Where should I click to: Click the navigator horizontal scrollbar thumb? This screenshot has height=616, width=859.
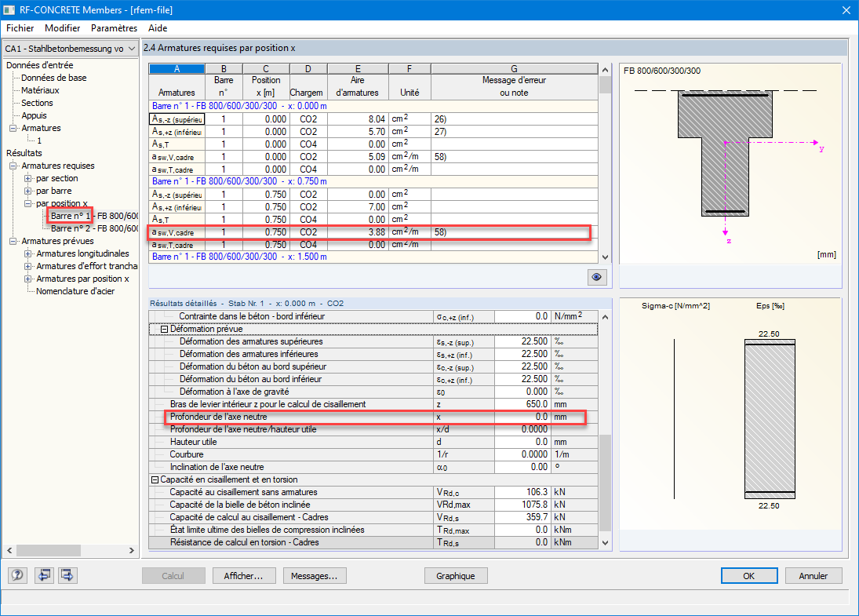click(48, 550)
